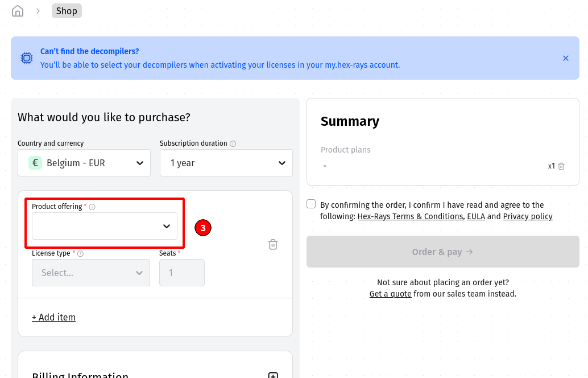Viewport: 588px width, 378px height.
Task: Tick the terms agreement checkbox
Action: point(311,204)
